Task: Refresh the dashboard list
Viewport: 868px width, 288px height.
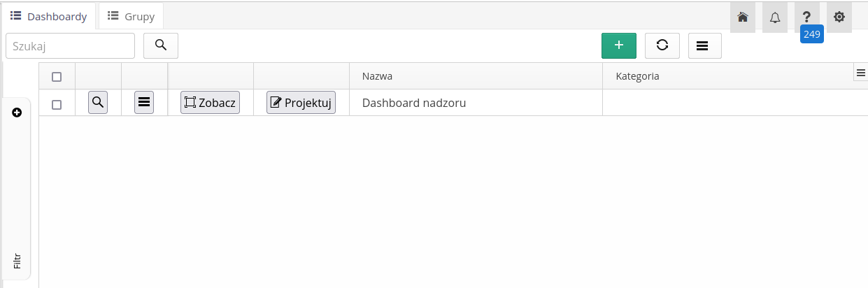Action: click(x=662, y=45)
